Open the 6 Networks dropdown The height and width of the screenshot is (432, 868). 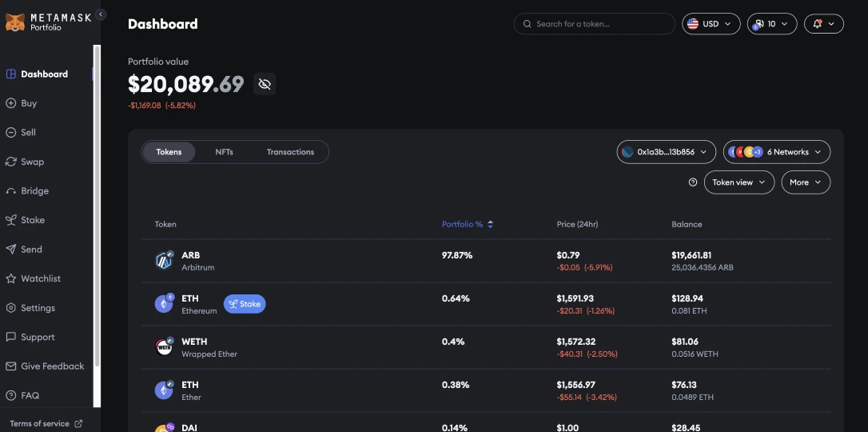[x=777, y=152]
